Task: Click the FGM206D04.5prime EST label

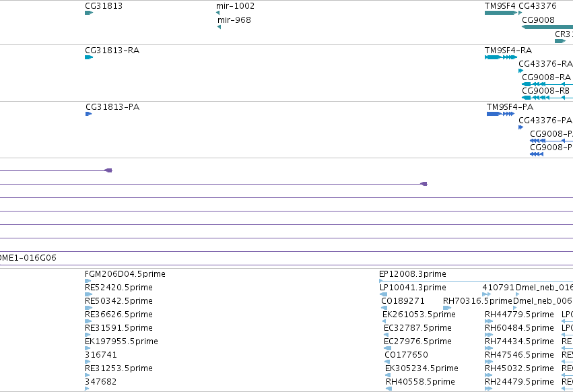Action: (x=125, y=274)
